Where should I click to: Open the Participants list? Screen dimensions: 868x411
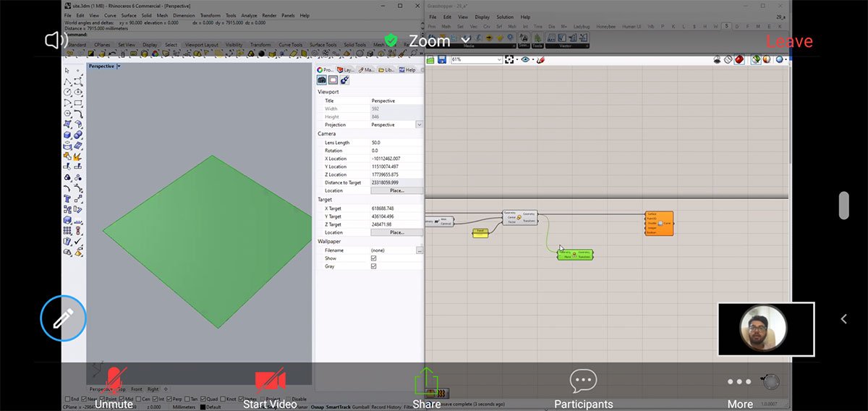(583, 389)
